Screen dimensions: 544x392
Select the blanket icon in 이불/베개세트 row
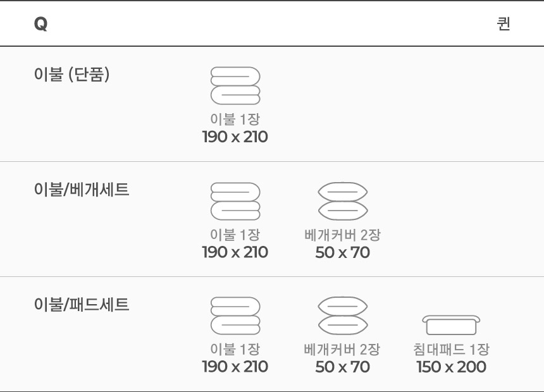click(235, 201)
